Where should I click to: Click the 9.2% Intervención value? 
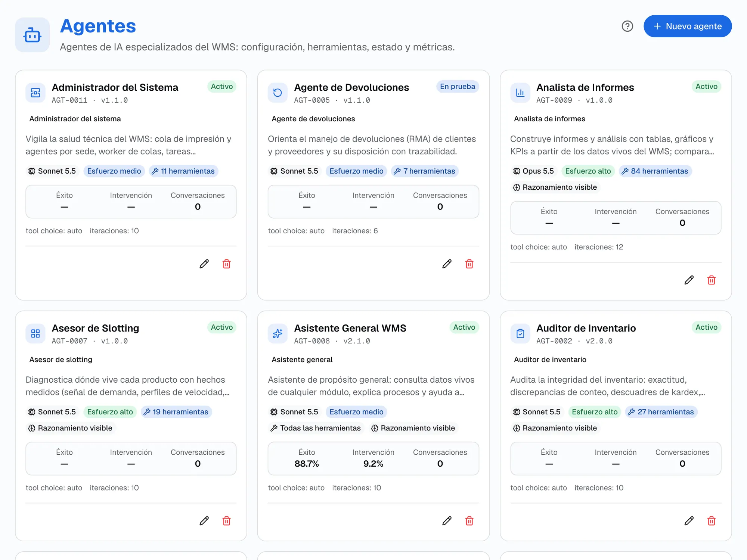[373, 464]
